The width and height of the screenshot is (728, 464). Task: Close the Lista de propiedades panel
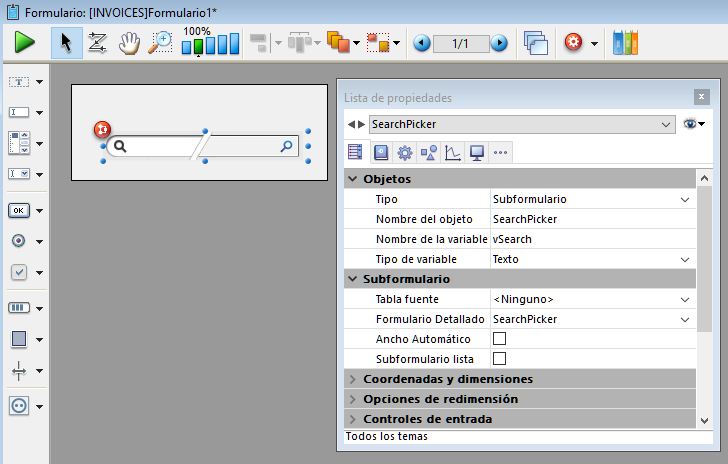point(701,97)
